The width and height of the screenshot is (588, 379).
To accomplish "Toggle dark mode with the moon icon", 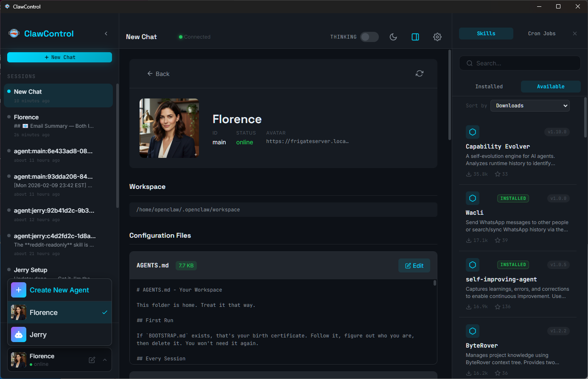I will pos(393,37).
